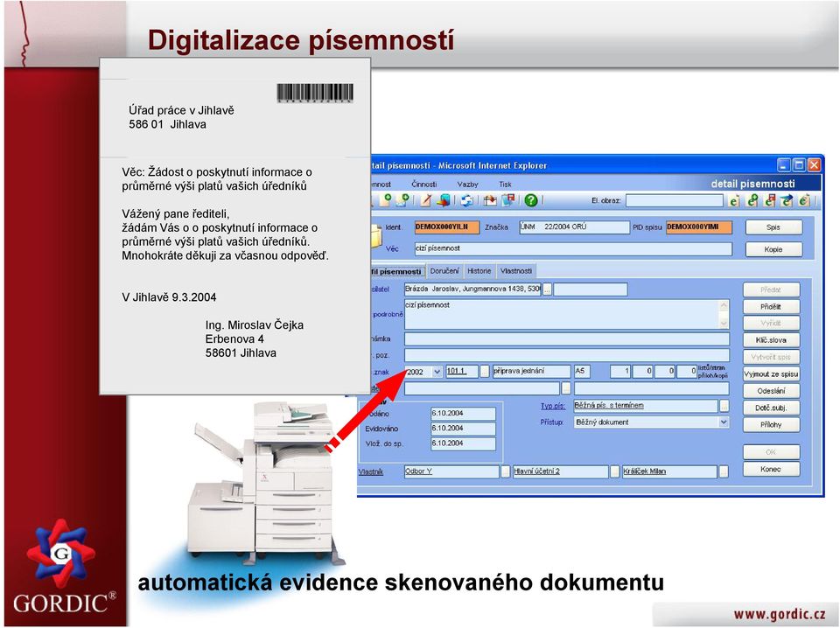
Task: Click the e-document icon with red save disk
Action: [770, 201]
